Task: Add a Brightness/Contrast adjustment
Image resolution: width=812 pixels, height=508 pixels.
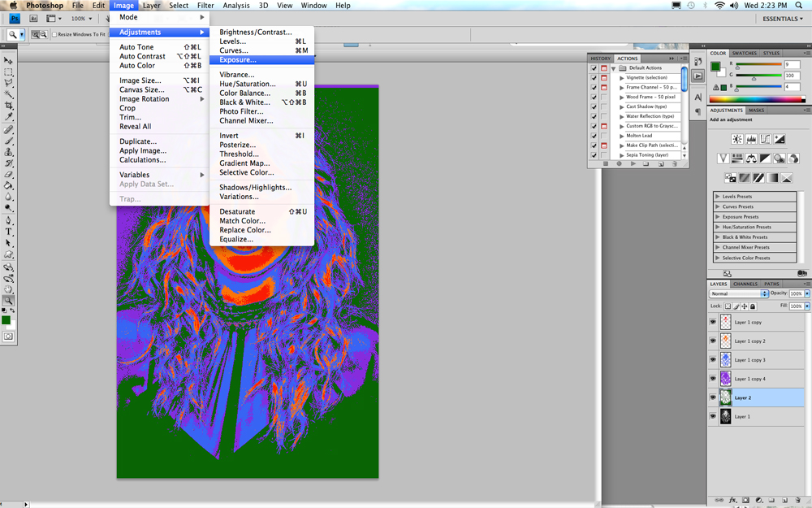Action: click(737, 139)
